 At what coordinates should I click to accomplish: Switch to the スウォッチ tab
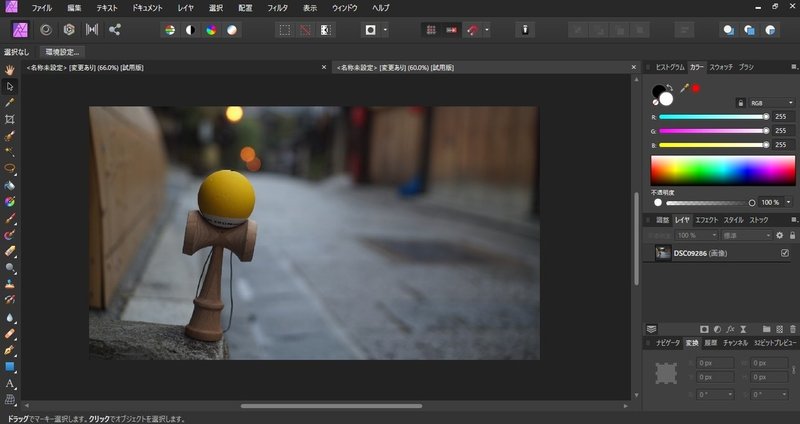[721, 67]
